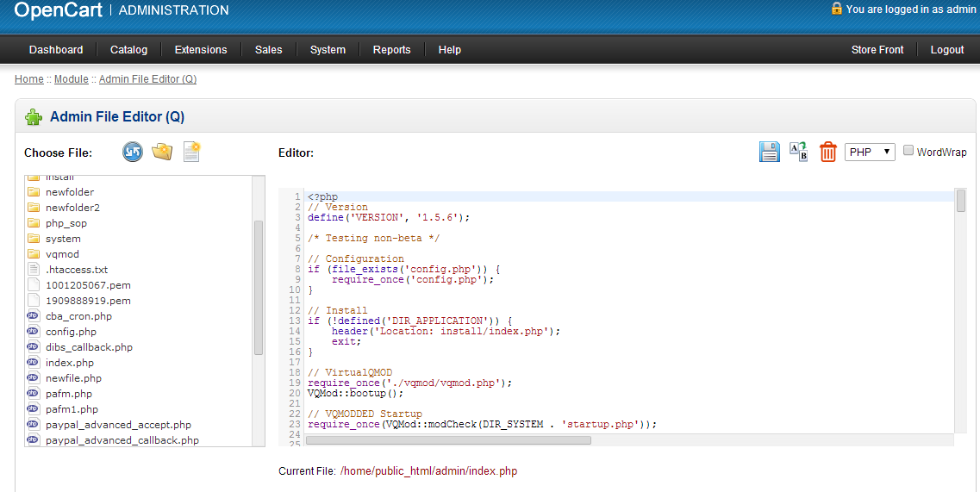Click the editor vertical scrollbar thumb

tap(961, 201)
